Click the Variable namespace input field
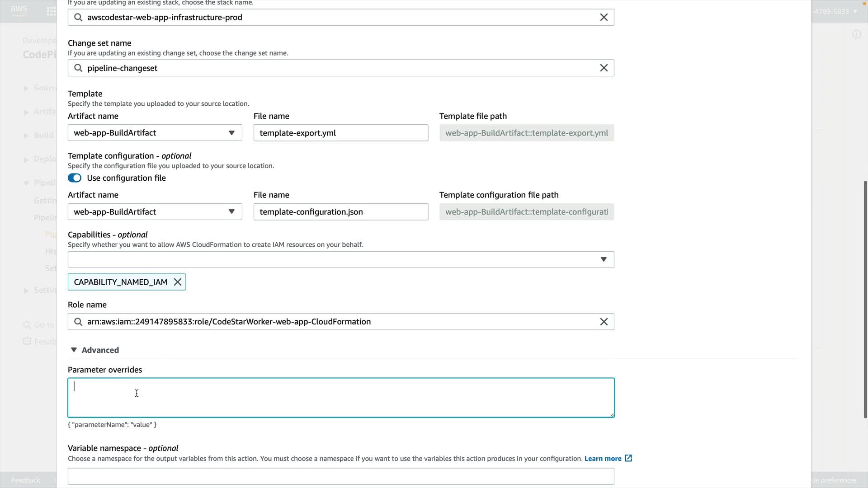 [341, 476]
